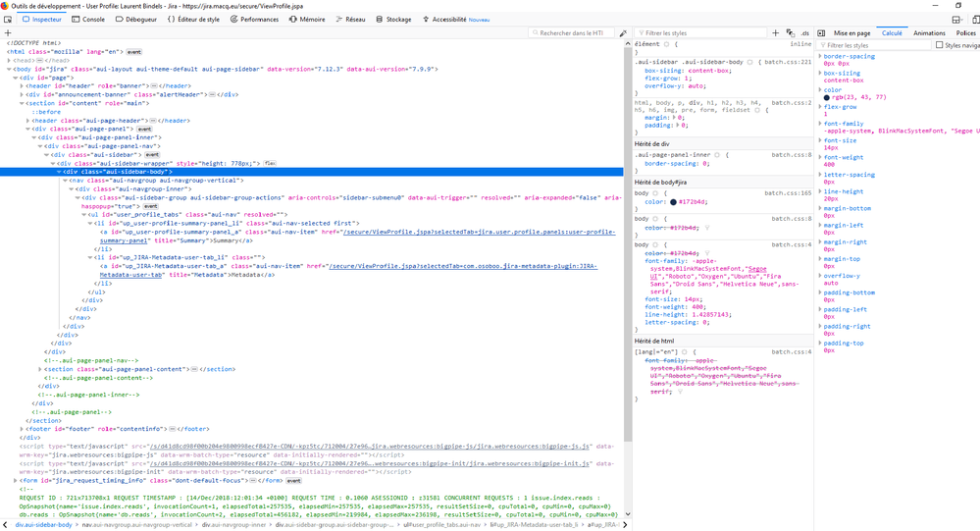
Task: Click event badge on jira_request_timing_info form
Action: coord(293,481)
